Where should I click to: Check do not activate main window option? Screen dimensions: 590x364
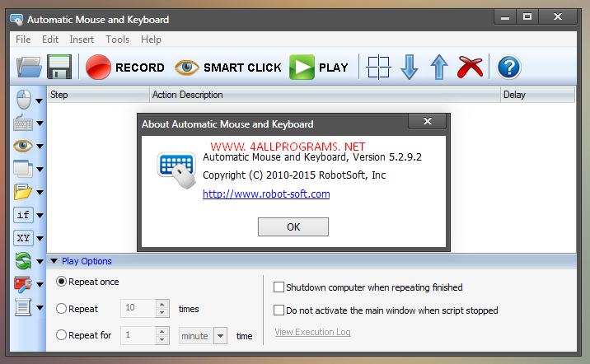click(x=279, y=310)
